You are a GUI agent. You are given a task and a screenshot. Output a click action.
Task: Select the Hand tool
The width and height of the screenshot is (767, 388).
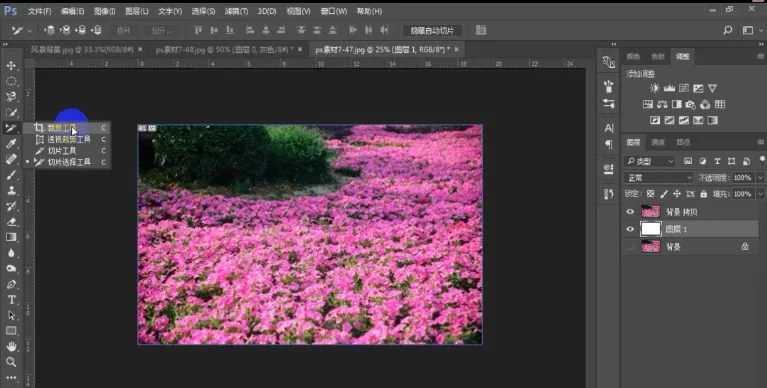click(11, 346)
